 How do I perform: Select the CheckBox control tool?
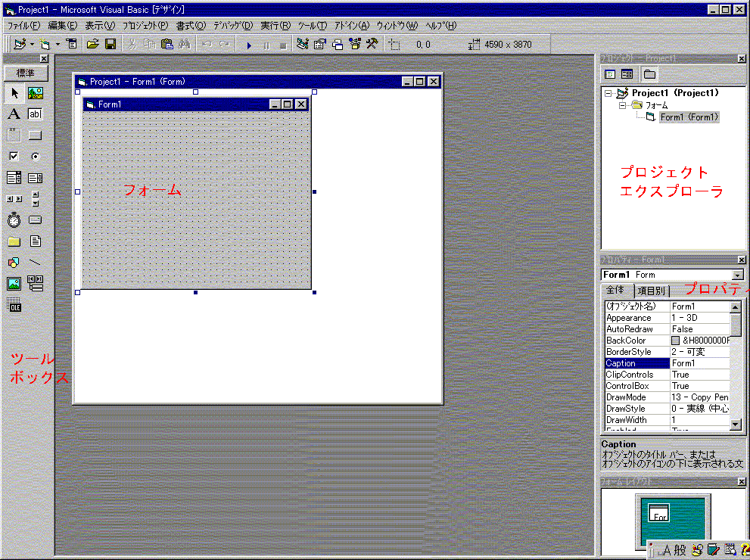click(14, 157)
